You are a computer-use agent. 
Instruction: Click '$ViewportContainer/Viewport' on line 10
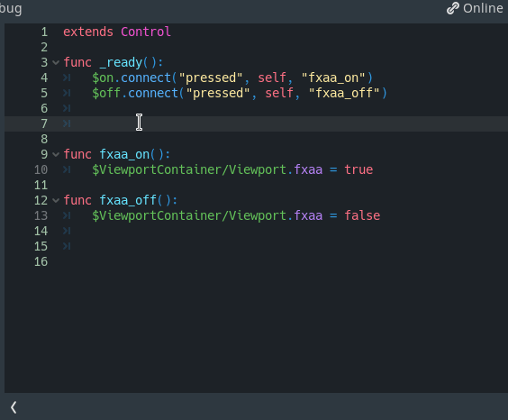(x=189, y=169)
